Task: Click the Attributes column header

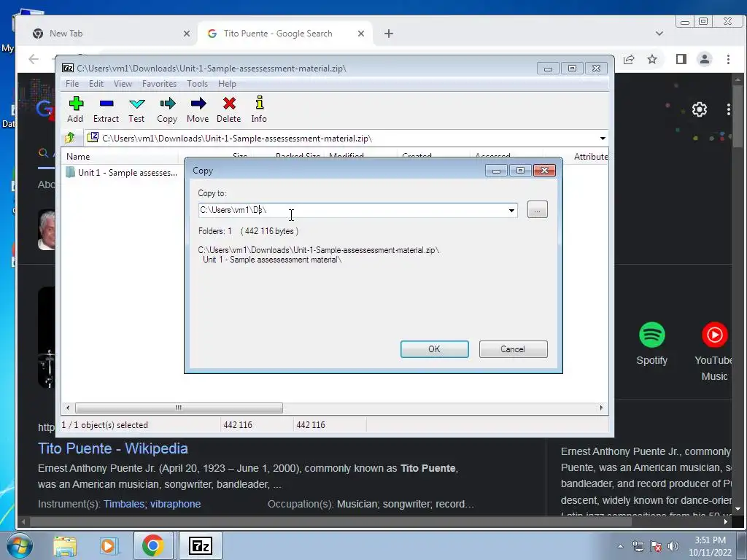Action: [x=589, y=157]
